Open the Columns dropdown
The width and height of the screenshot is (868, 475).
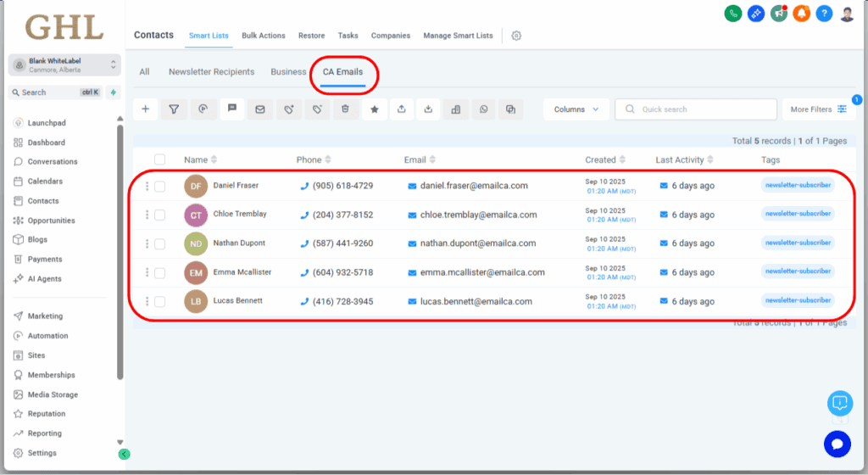[x=576, y=109]
